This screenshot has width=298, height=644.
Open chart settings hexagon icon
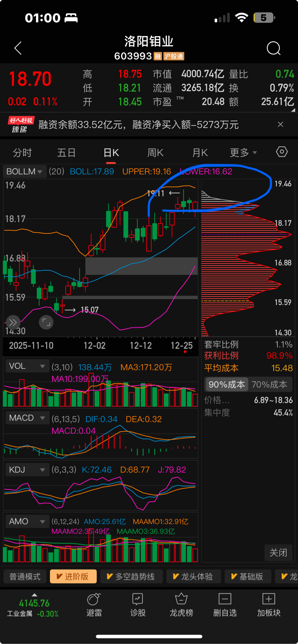tap(282, 152)
